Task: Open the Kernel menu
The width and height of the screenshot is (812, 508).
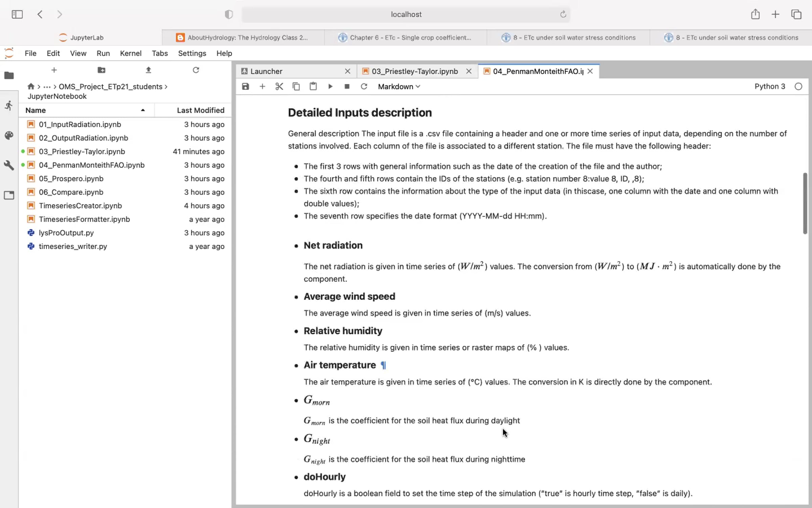Action: pyautogui.click(x=131, y=53)
